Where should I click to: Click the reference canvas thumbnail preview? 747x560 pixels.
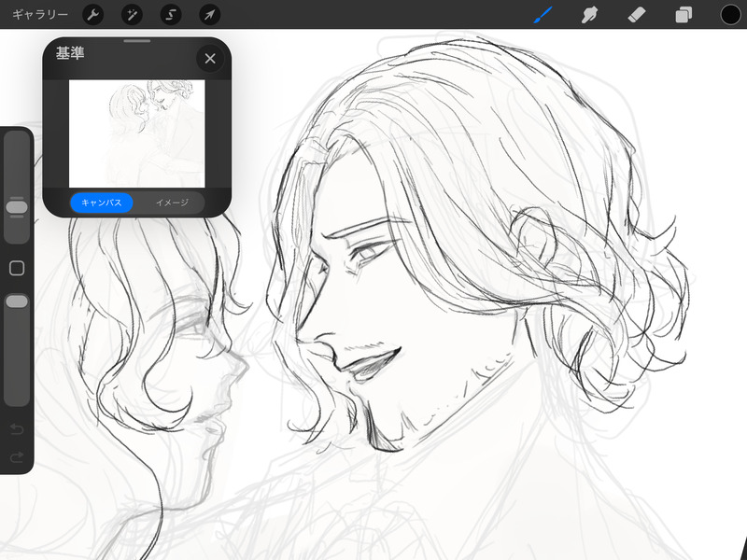click(x=137, y=133)
